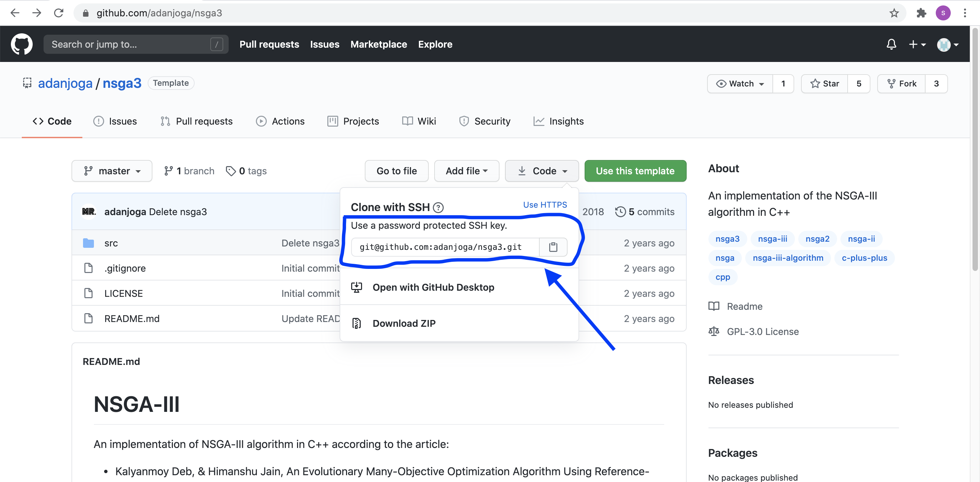Open Issues in the top navigation bar

pos(325,45)
